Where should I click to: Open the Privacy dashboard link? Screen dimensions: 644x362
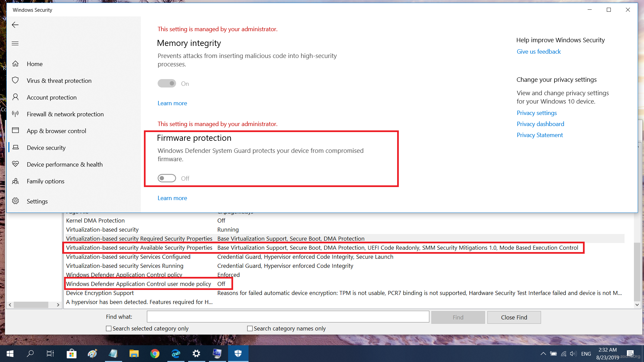540,124
